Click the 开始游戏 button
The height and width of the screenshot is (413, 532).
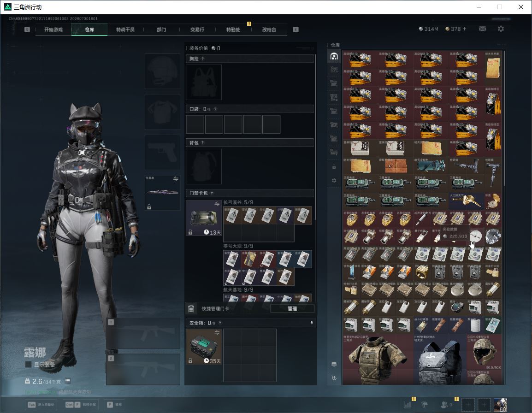53,29
